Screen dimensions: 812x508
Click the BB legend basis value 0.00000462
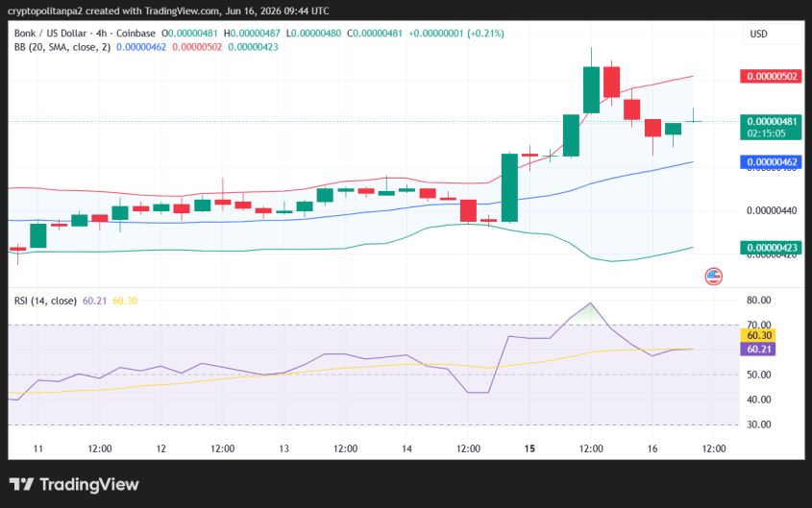point(141,47)
